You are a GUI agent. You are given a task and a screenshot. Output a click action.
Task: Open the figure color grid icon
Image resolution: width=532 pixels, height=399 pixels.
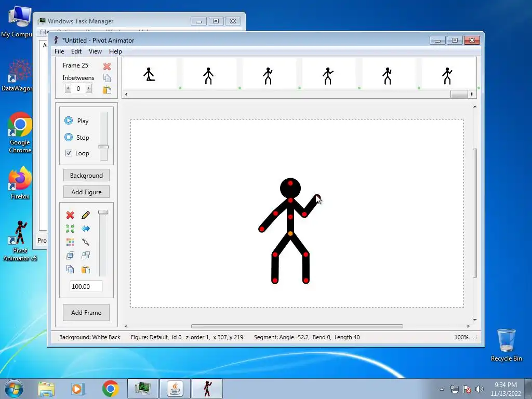[x=70, y=242]
